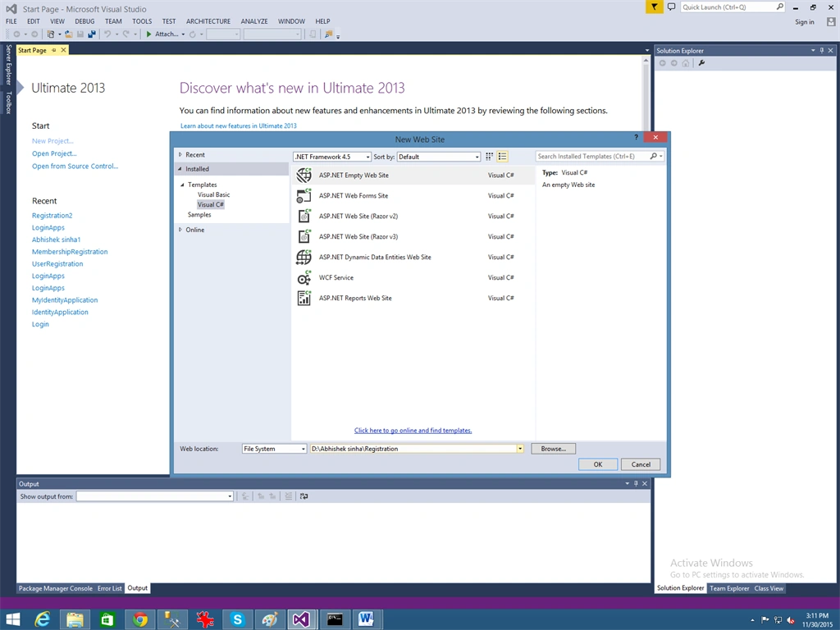
Task: Click the Attach start debugging arrow
Action: (x=149, y=34)
